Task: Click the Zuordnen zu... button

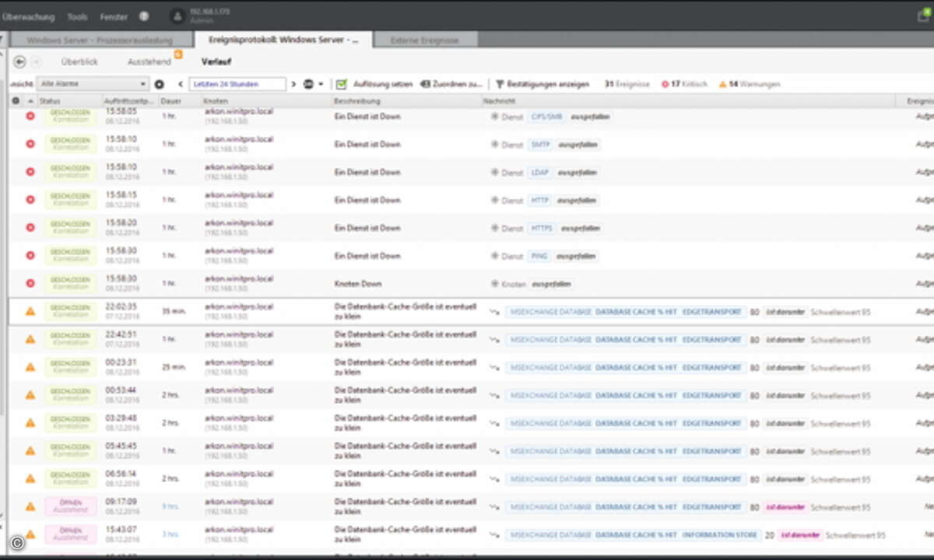Action: [452, 84]
